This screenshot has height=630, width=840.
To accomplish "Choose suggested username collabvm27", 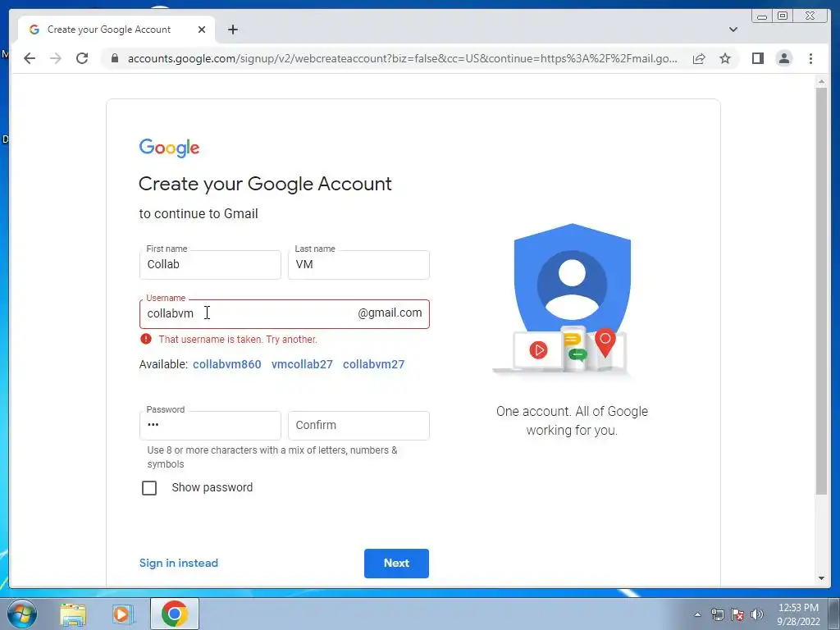I will [374, 364].
